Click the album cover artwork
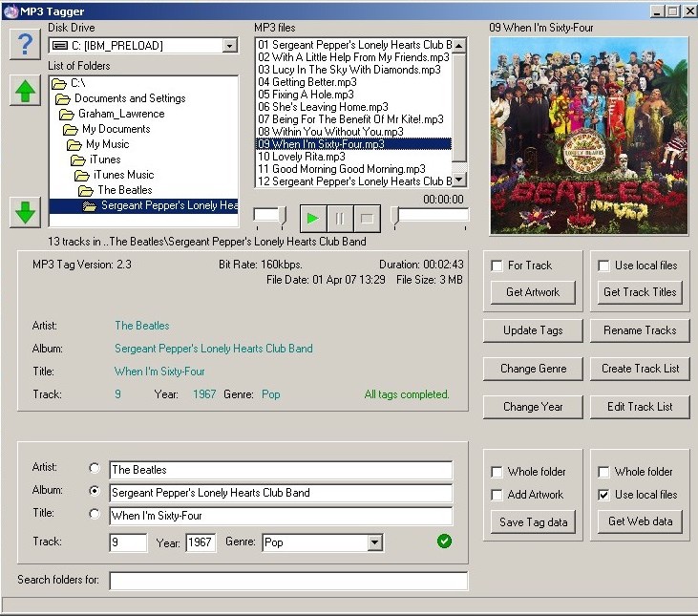698x616 pixels. (588, 136)
